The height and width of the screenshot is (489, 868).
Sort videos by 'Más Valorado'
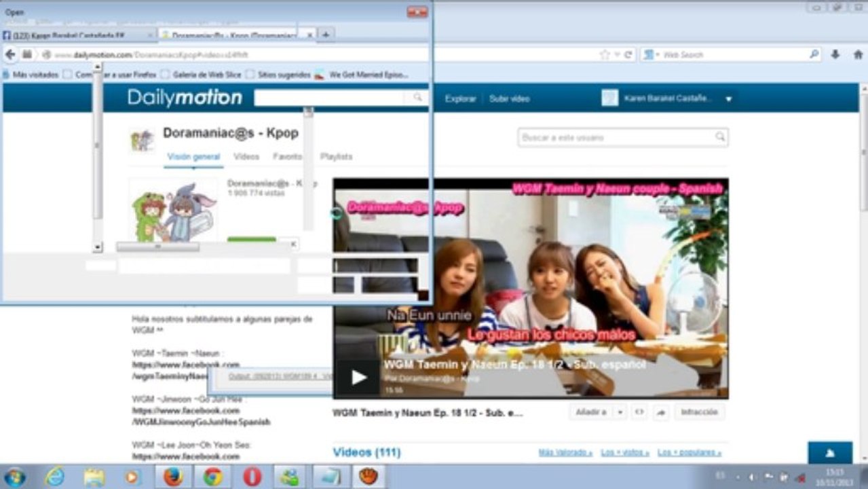(x=565, y=452)
